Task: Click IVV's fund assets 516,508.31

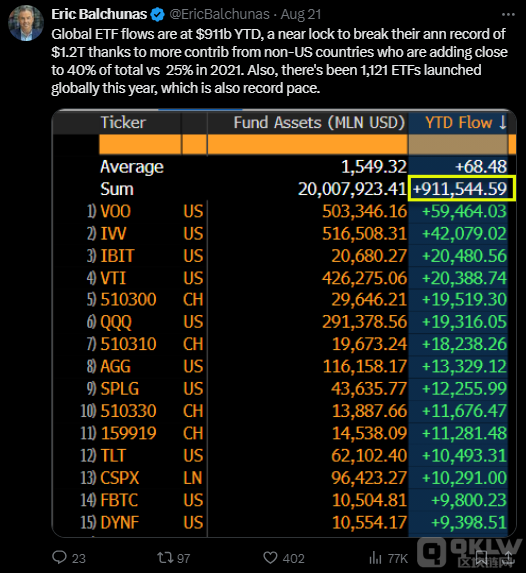Action: (x=364, y=234)
